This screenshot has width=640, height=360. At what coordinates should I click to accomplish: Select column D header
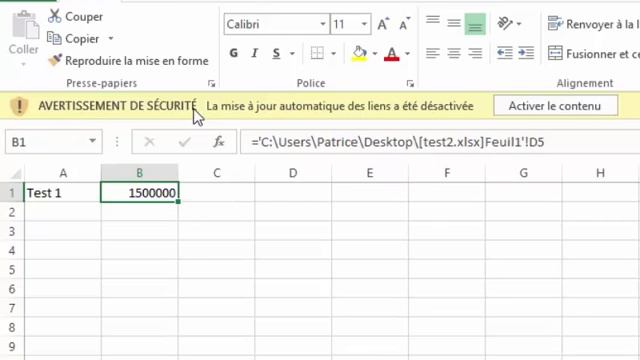(x=293, y=173)
